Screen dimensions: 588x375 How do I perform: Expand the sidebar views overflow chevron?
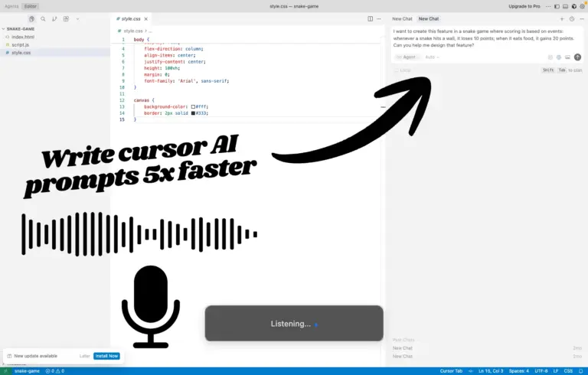click(x=77, y=18)
